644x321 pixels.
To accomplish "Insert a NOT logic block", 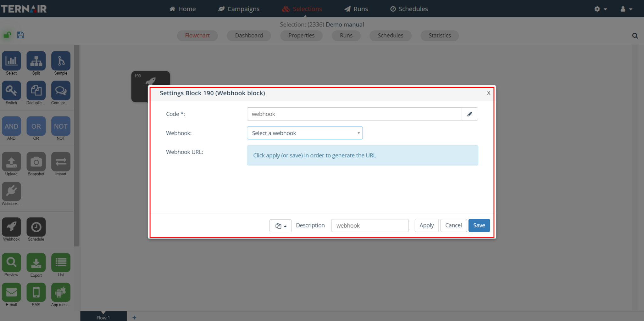I will pos(61,126).
